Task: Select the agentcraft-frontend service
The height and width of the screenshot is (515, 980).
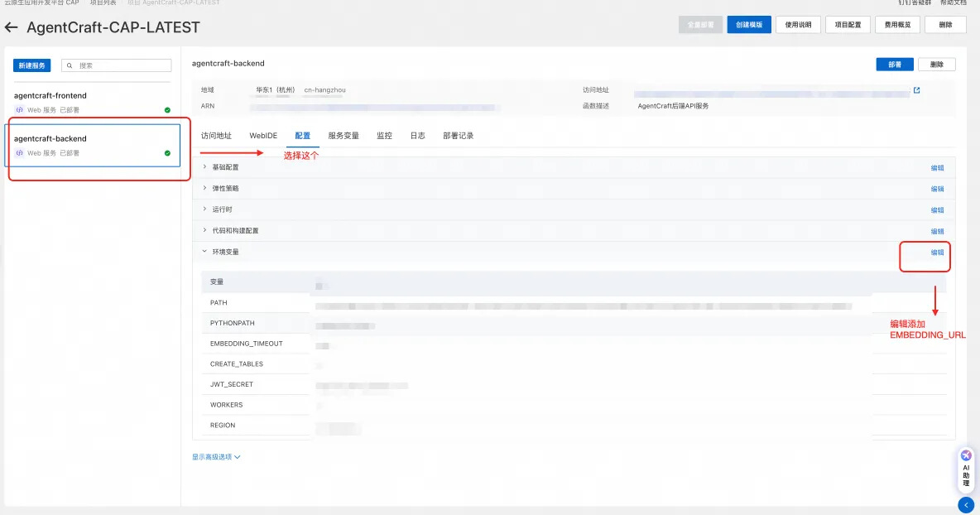Action: pos(93,103)
